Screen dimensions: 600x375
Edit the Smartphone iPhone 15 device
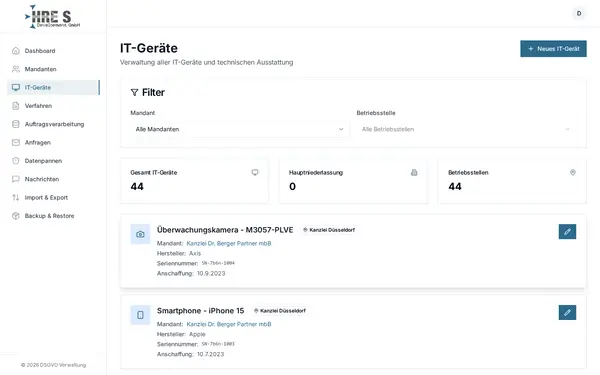point(567,312)
